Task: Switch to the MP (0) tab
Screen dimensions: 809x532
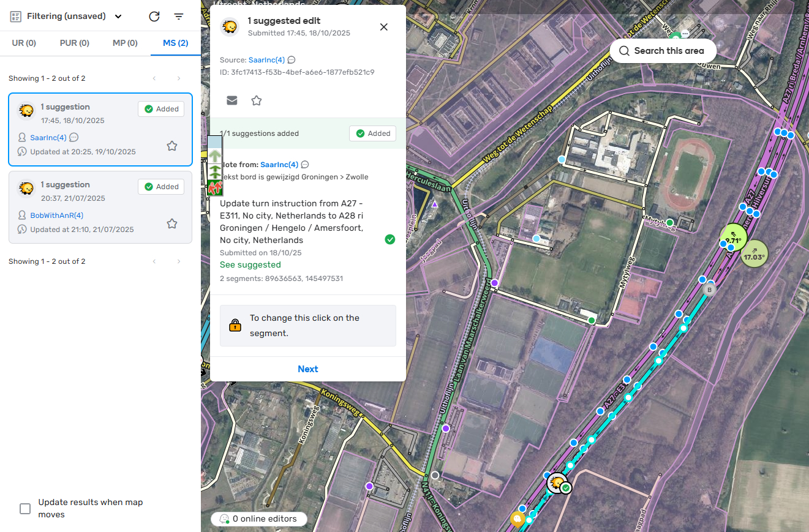Action: click(x=125, y=43)
